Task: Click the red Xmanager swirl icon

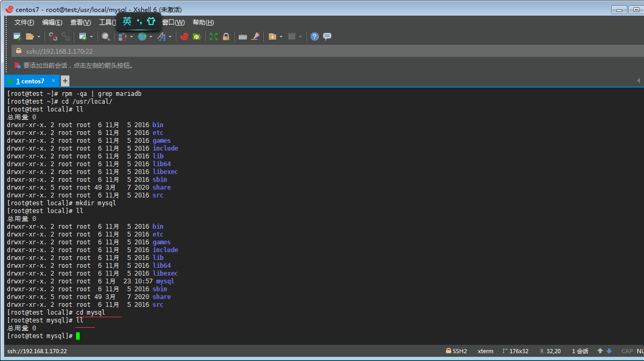Action: tap(184, 36)
